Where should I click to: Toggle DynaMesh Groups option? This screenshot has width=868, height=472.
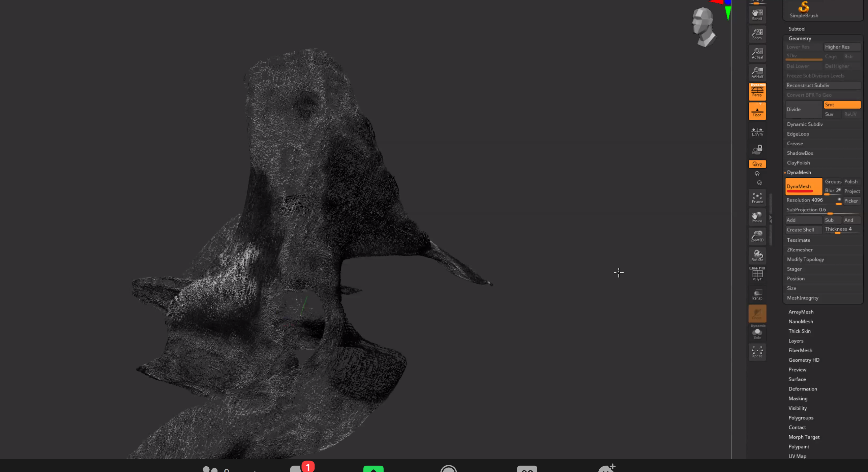click(833, 182)
